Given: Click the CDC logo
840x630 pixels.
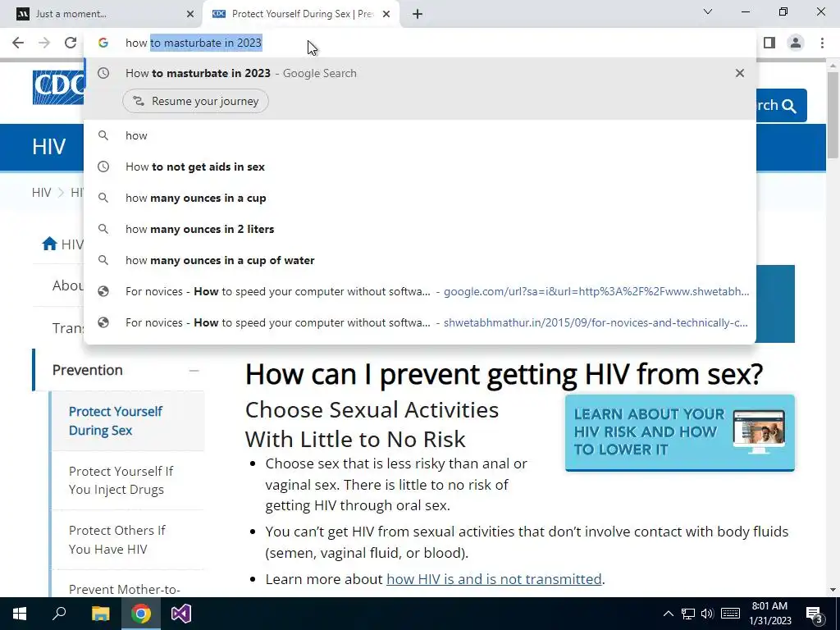Looking at the screenshot, I should 58,87.
